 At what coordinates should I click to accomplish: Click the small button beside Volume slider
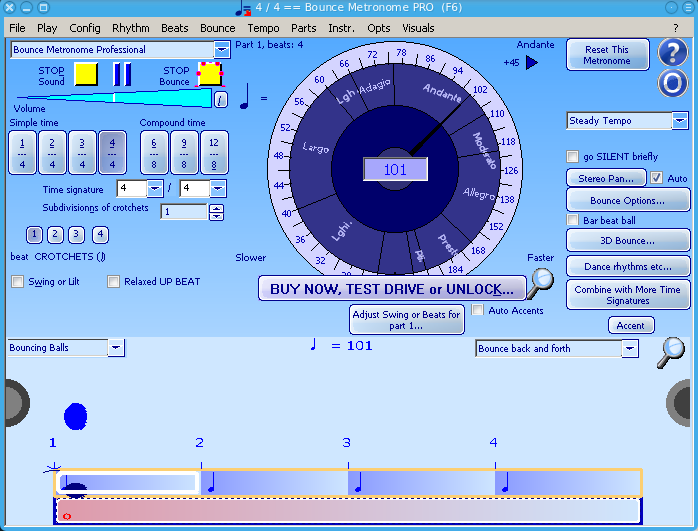pos(221,99)
